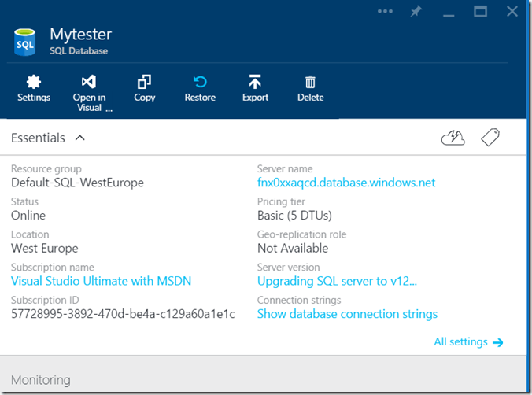Screen dimensions: 532x395
Task: Open server fnx0xxaqcd.database.windows.net link
Action: [x=346, y=183]
